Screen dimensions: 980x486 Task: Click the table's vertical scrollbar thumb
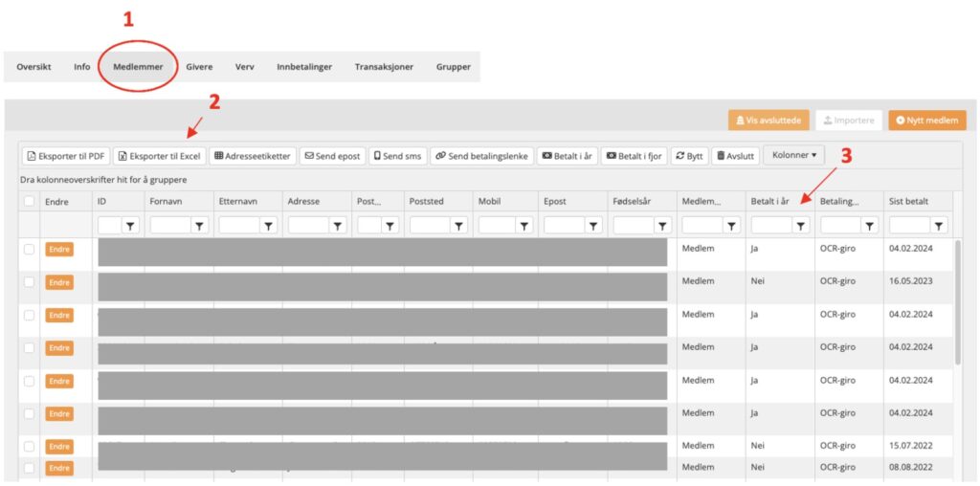958,301
